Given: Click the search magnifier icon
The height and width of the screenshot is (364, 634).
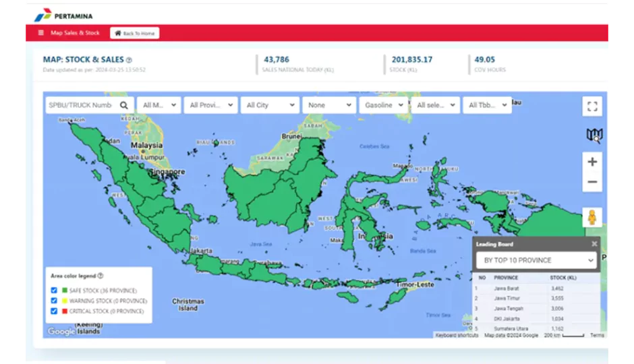Looking at the screenshot, I should [x=124, y=105].
